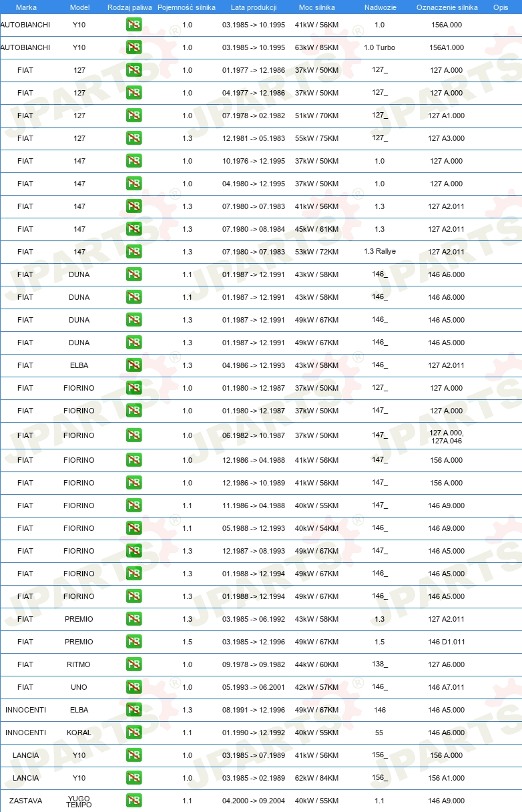Select the '1.0 Turbo' body cell
Screen dimensions: 522x812
[x=379, y=47]
